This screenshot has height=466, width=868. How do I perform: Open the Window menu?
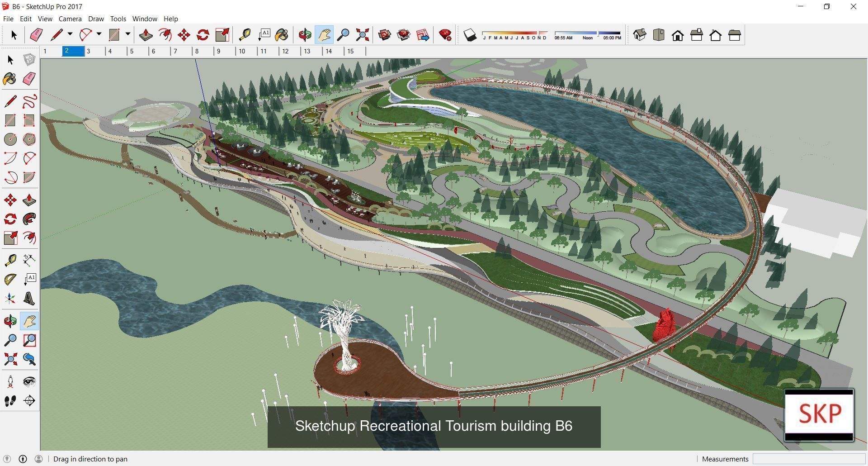coord(145,19)
